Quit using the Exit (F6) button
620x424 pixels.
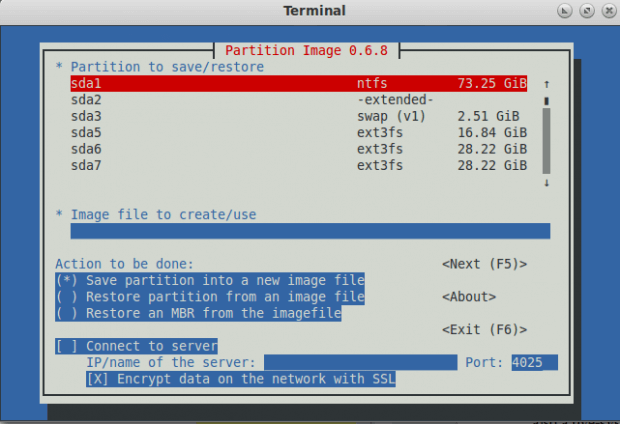point(484,329)
